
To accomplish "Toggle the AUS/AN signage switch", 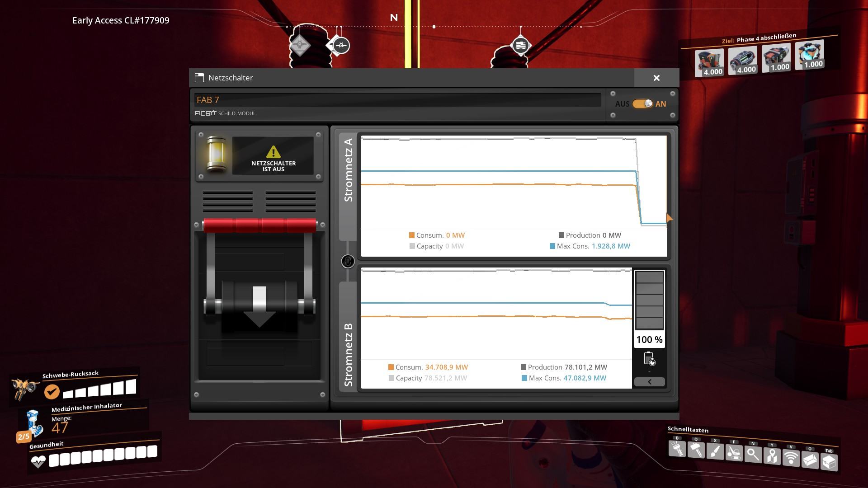I will [x=642, y=104].
